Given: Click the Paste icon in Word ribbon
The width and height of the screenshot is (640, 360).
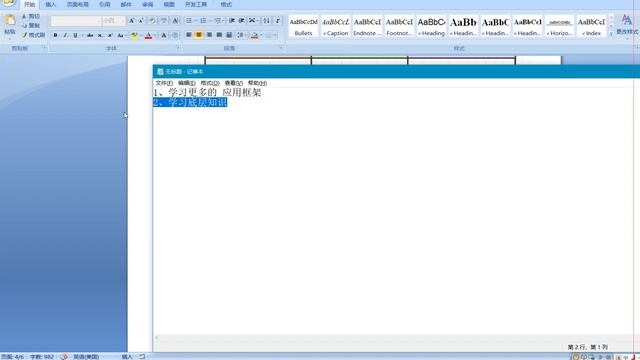Looking at the screenshot, I should pyautogui.click(x=10, y=20).
